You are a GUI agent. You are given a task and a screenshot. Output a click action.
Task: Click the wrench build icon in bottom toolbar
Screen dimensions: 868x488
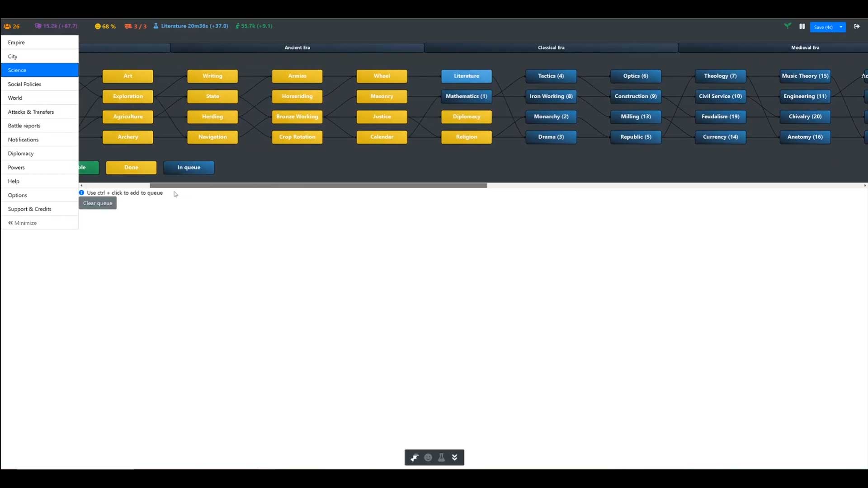(414, 458)
